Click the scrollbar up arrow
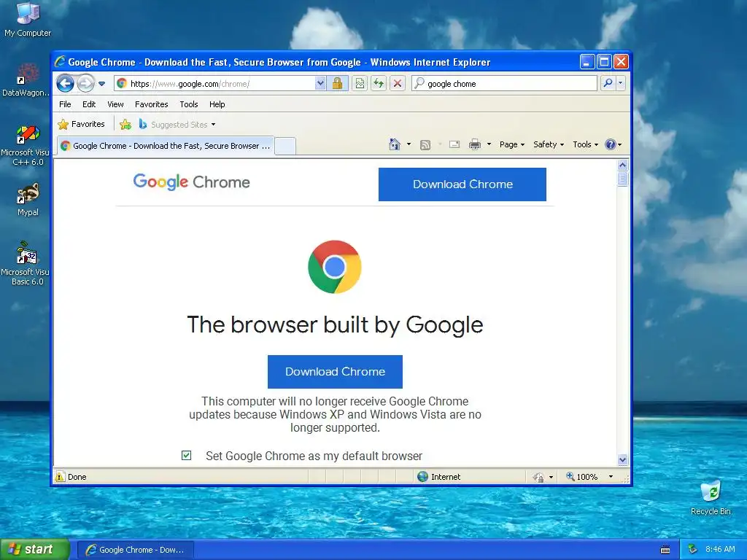747x560 pixels. [x=623, y=166]
